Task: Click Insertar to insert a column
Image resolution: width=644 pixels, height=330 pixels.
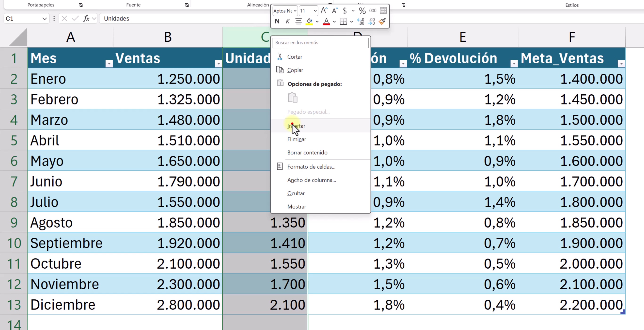Action: (296, 126)
